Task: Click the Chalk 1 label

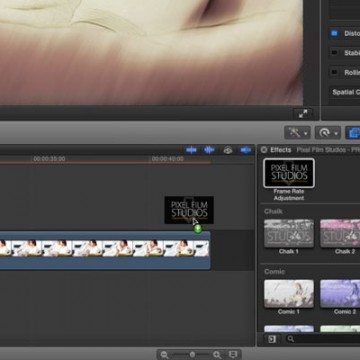Action: (x=289, y=251)
